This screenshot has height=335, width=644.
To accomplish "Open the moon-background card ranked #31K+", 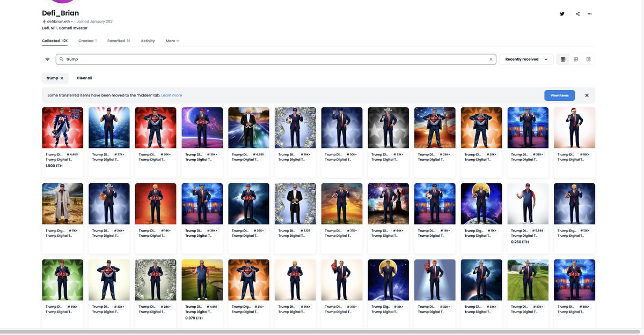I will click(388, 293).
